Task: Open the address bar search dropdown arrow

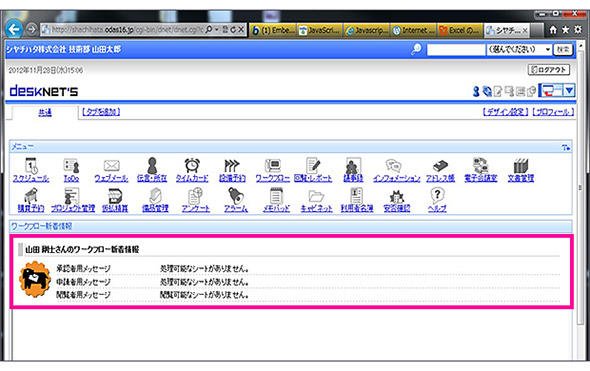Action: pyautogui.click(x=216, y=29)
